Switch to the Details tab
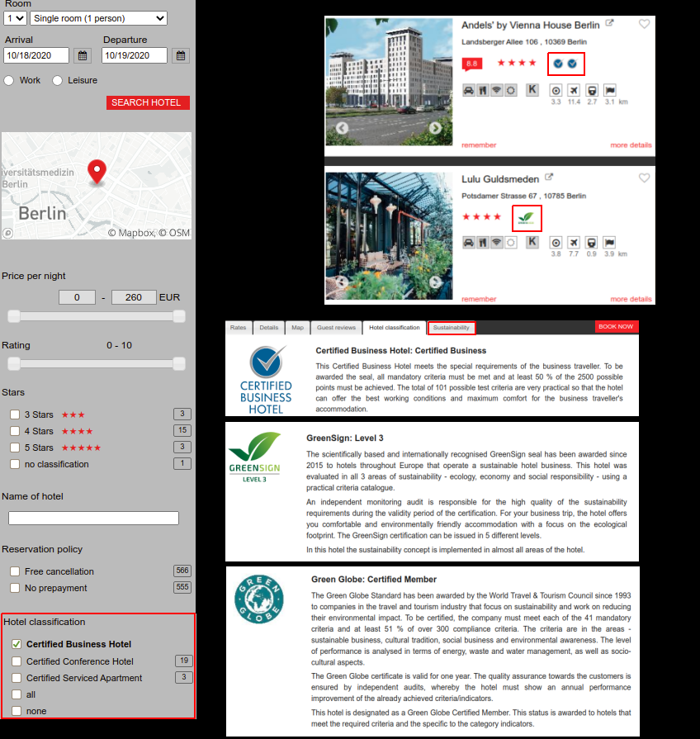The width and height of the screenshot is (700, 739). [269, 328]
